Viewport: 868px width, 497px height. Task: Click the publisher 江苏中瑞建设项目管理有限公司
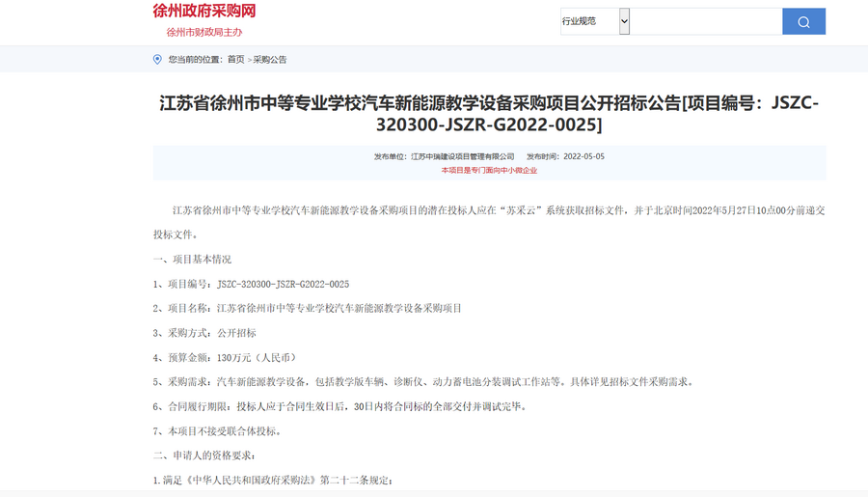tap(462, 156)
